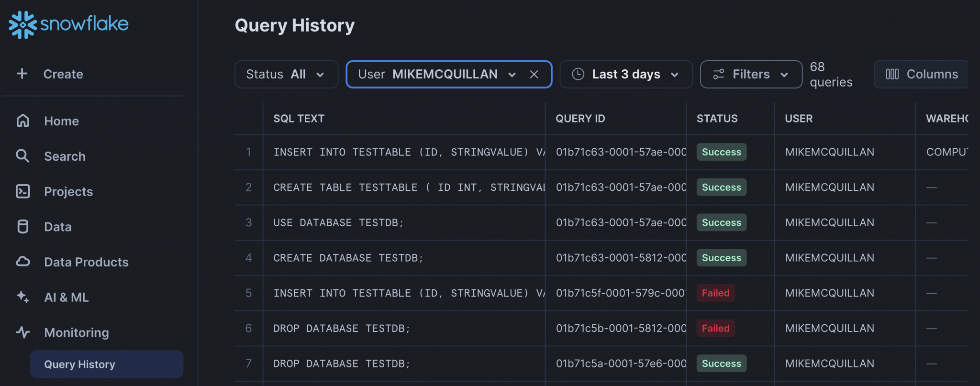Click the AI & ML sparkle icon

point(23,297)
